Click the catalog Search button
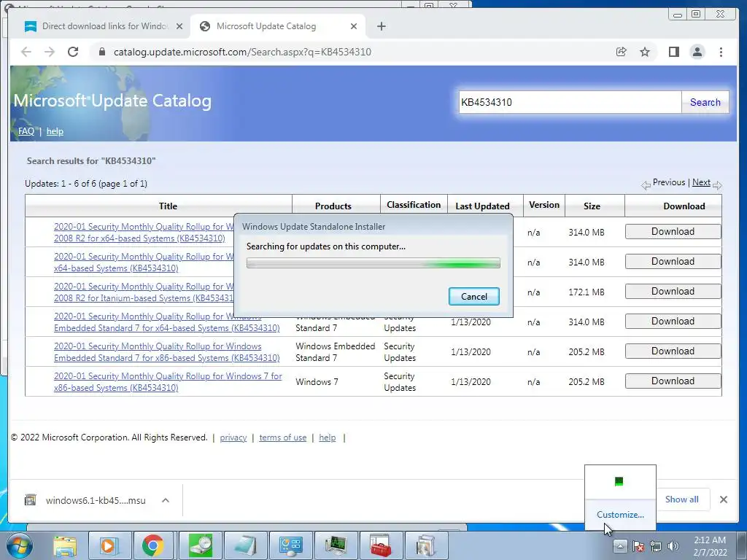 pyautogui.click(x=705, y=102)
